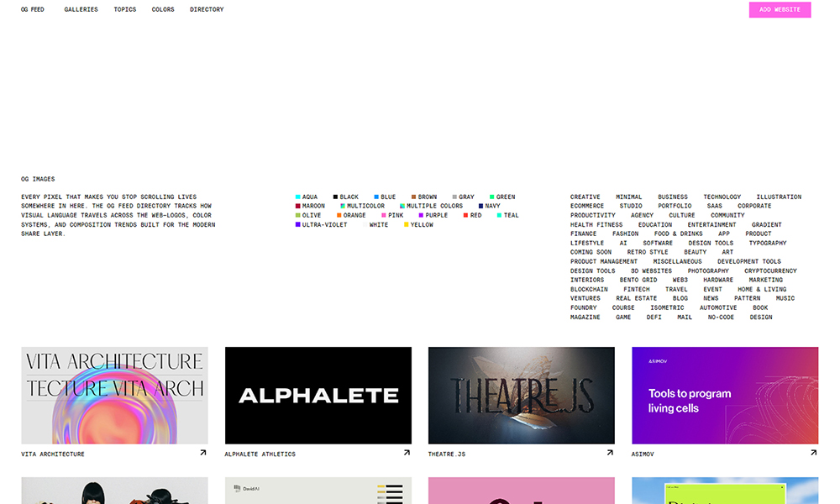
Task: Open the Directory nav link
Action: [207, 10]
